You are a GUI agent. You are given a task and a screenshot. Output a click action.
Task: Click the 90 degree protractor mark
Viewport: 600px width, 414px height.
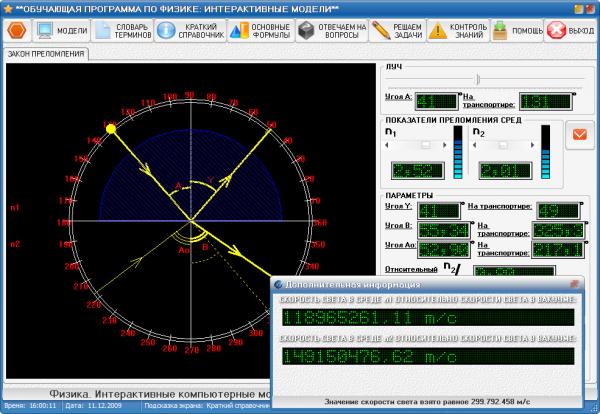tap(189, 95)
